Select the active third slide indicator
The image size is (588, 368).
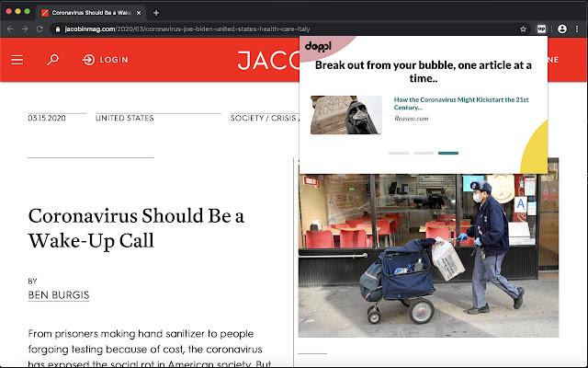448,153
